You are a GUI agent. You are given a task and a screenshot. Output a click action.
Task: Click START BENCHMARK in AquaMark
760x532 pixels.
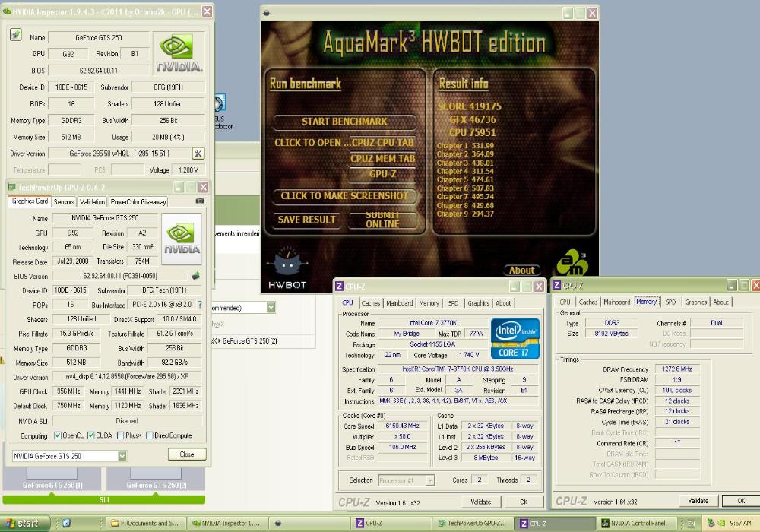point(344,121)
